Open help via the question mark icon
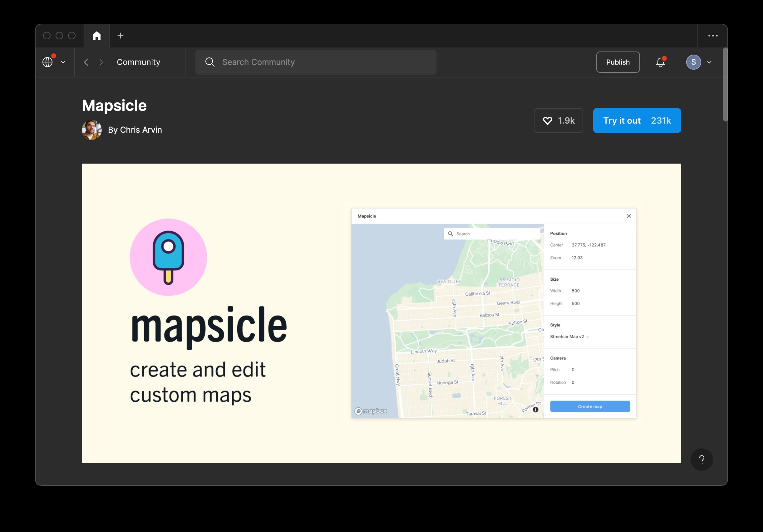Screen dimensions: 763x532 (x=702, y=460)
